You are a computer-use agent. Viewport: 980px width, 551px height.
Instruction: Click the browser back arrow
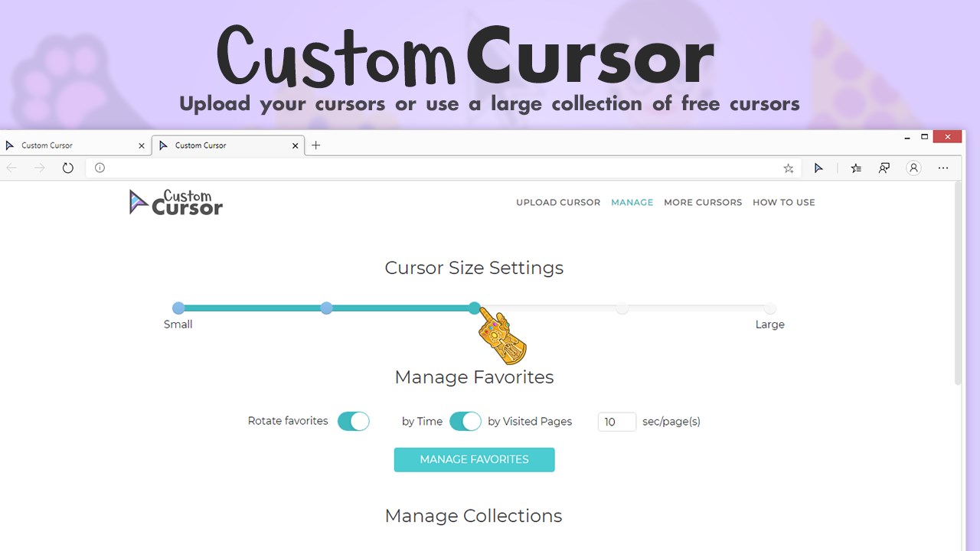11,168
